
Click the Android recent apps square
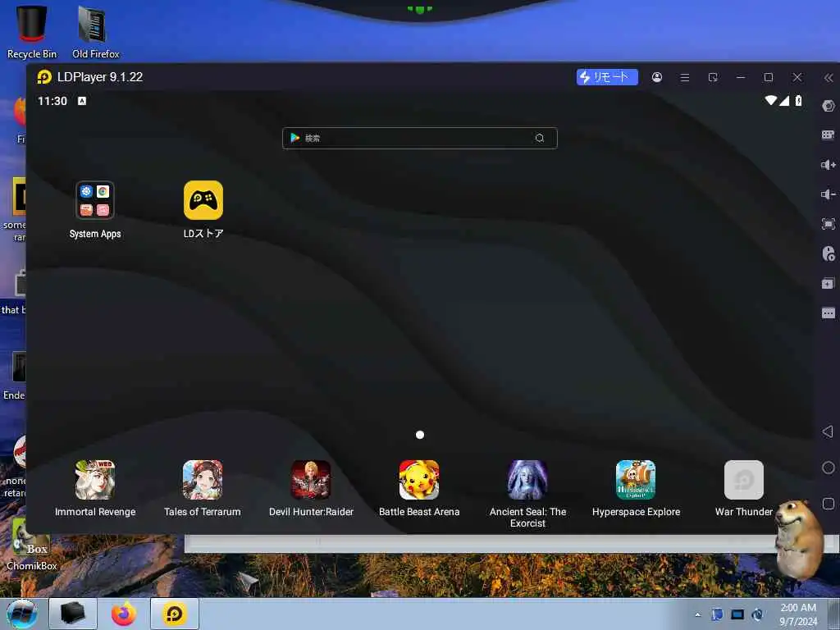(829, 504)
